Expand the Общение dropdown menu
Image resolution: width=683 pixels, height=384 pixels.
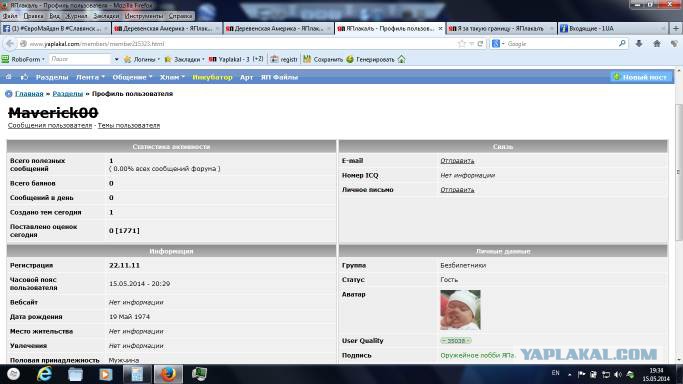click(x=132, y=77)
